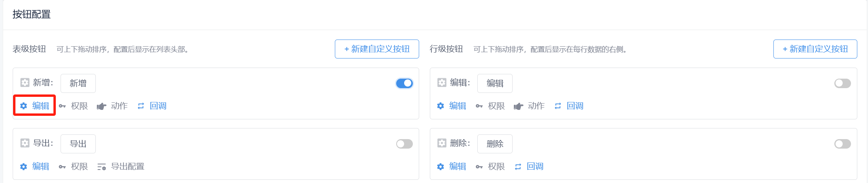Click drag-handle icon of 新增 button row
Viewport: 868px width, 183px height.
tap(25, 83)
